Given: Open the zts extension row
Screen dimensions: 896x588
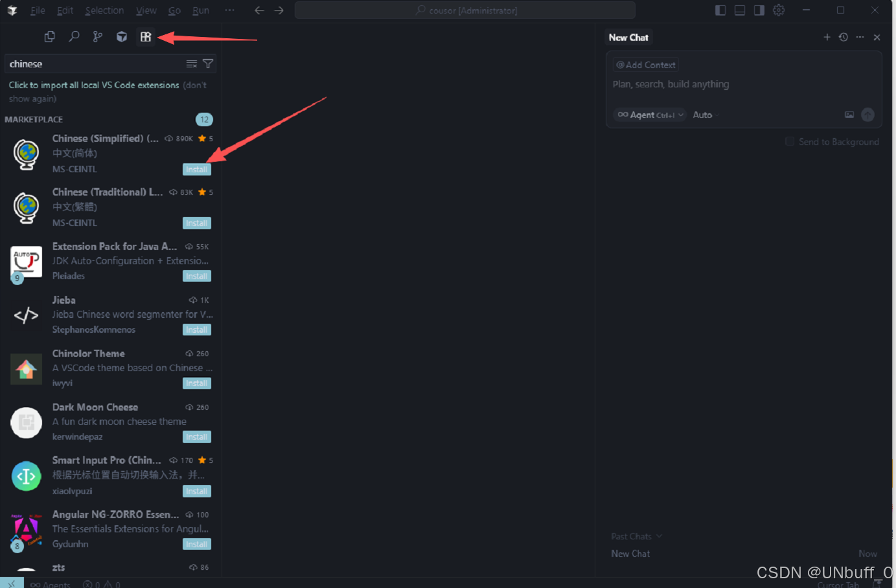Looking at the screenshot, I should (111, 569).
